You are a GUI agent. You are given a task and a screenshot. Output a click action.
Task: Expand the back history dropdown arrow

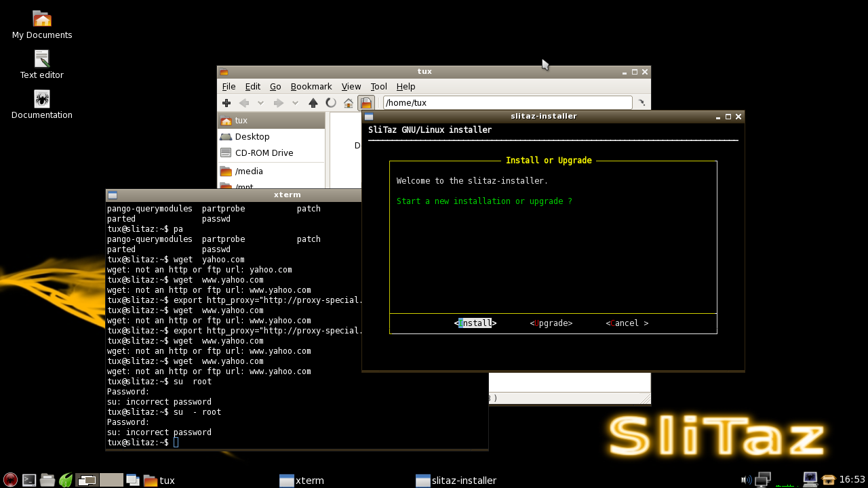pos(260,103)
